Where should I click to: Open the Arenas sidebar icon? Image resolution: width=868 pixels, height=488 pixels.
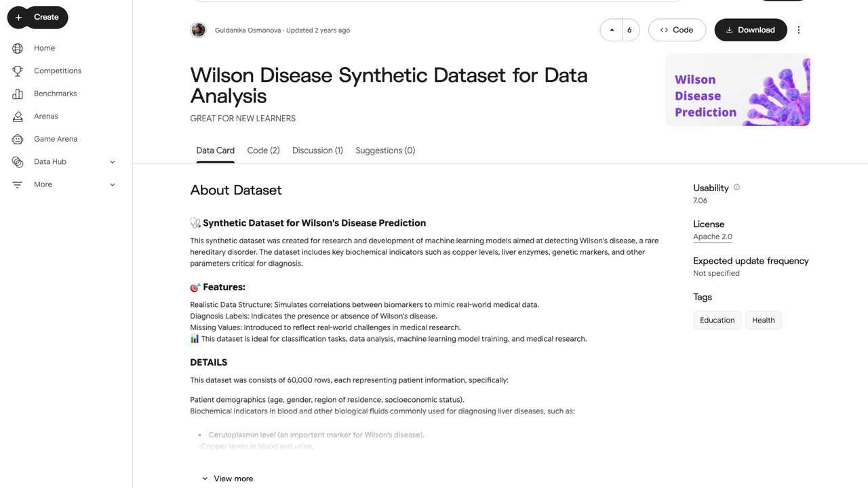[18, 117]
